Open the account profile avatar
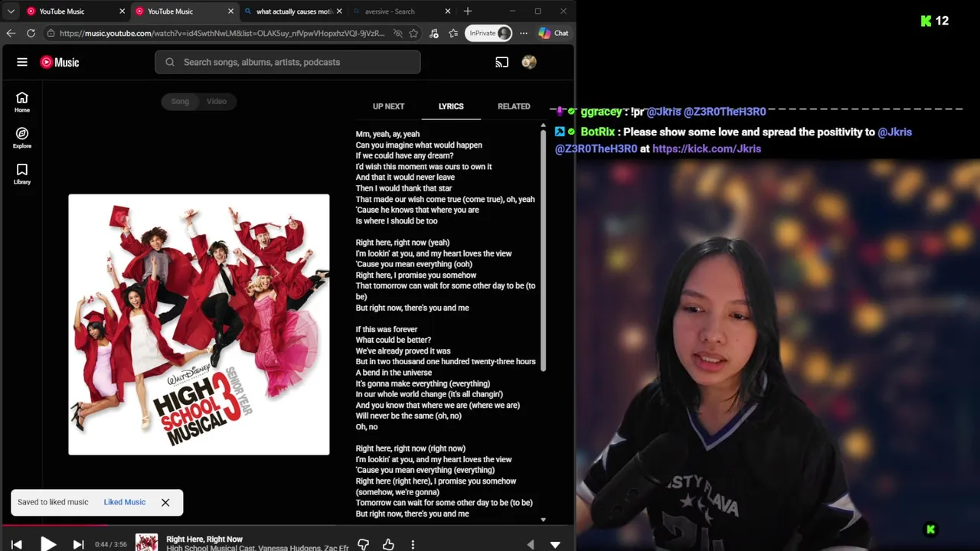Image resolution: width=980 pixels, height=551 pixels. pyautogui.click(x=529, y=62)
